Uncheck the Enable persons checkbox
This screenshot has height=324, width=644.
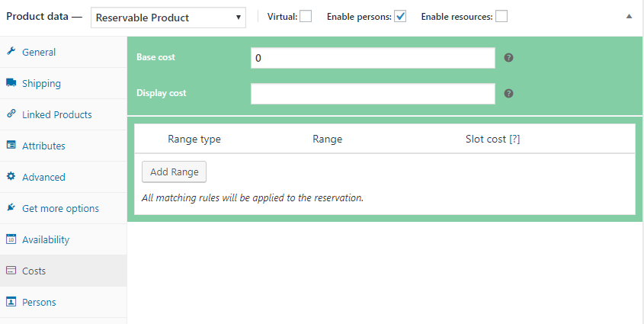pyautogui.click(x=400, y=17)
